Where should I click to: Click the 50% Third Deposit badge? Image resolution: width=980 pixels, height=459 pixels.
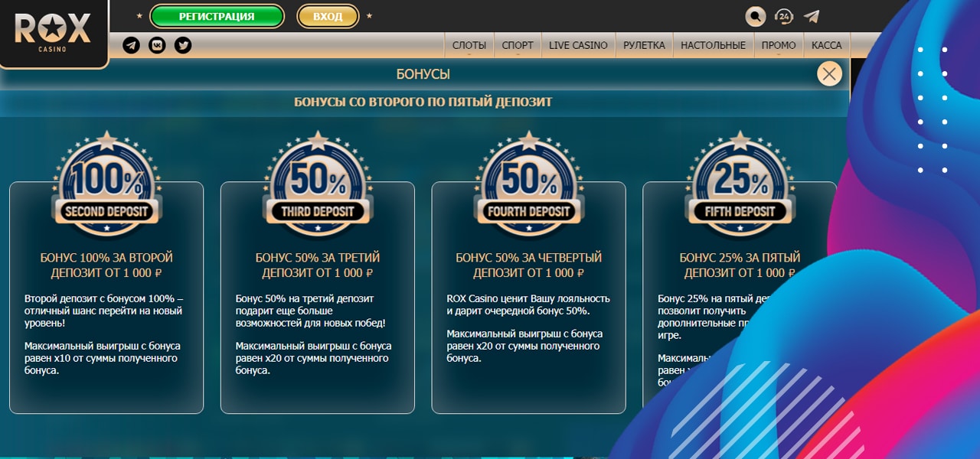318,182
